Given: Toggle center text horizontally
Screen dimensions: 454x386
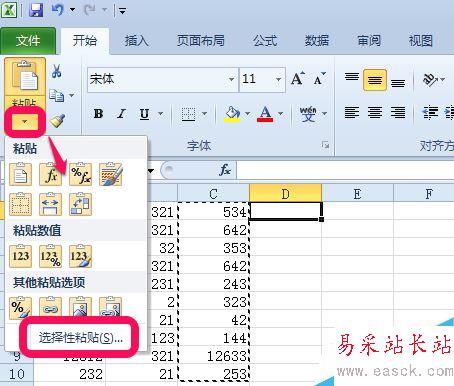Looking at the screenshot, I should click(375, 113).
